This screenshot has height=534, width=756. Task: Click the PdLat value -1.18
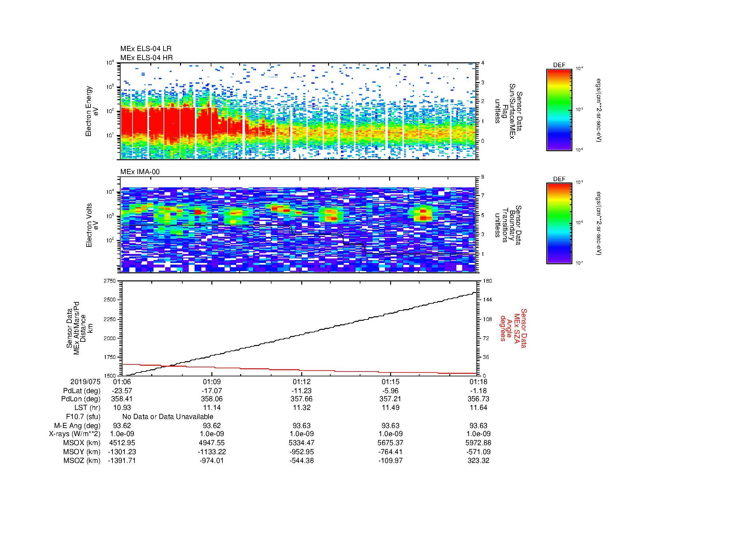click(x=478, y=391)
